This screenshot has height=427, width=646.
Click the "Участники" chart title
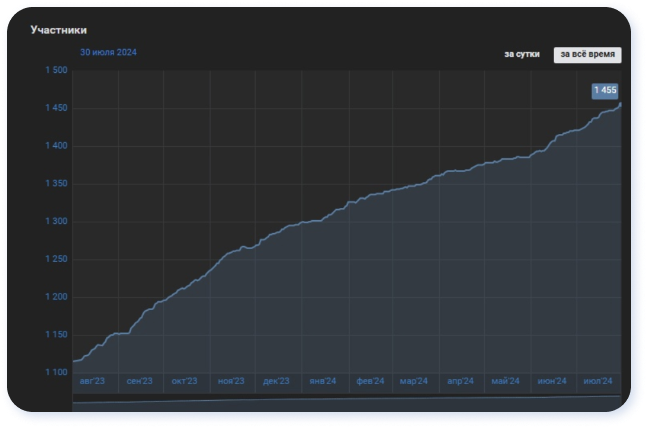pyautogui.click(x=58, y=30)
